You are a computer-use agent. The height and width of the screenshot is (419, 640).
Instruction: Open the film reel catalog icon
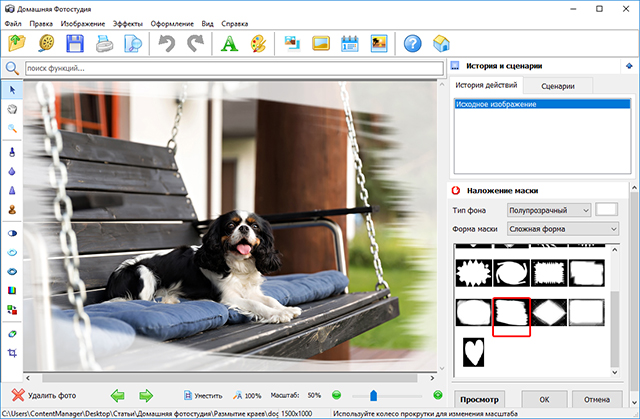tap(47, 43)
